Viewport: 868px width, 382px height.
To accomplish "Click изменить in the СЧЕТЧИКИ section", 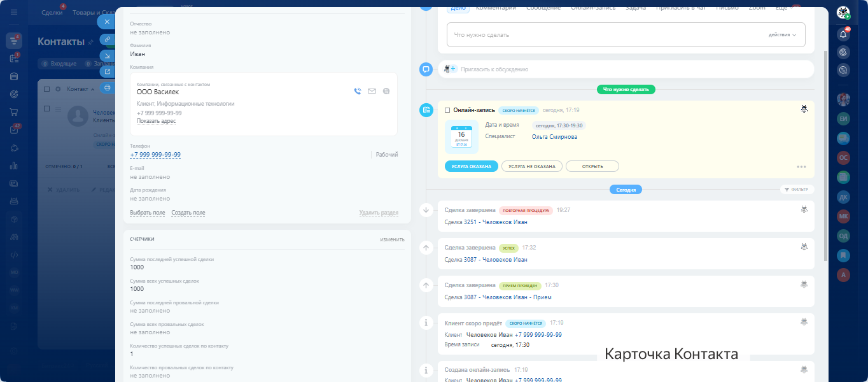I will pos(392,239).
